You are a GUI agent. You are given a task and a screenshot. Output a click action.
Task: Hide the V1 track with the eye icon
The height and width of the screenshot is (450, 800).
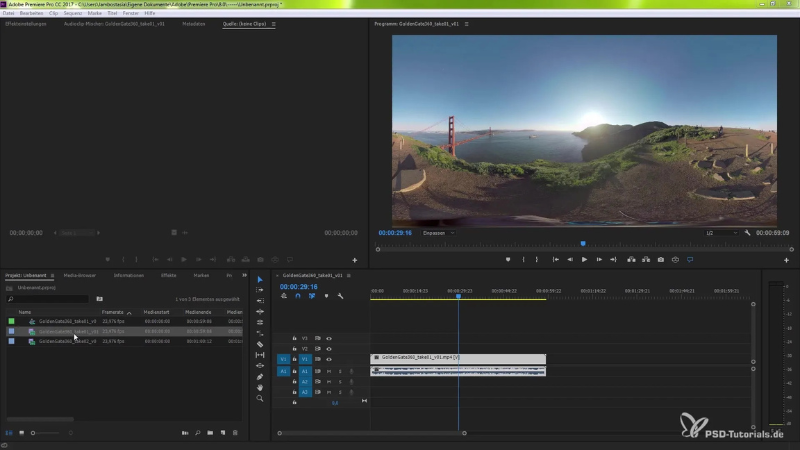(329, 358)
